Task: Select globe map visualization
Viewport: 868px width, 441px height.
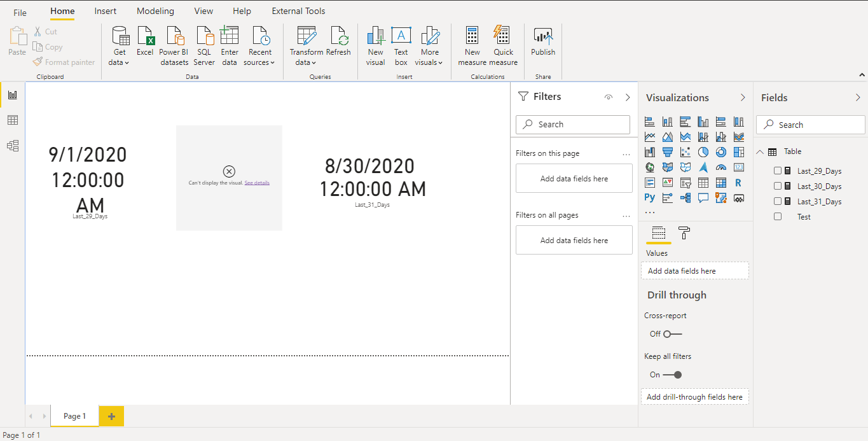Action: point(650,167)
